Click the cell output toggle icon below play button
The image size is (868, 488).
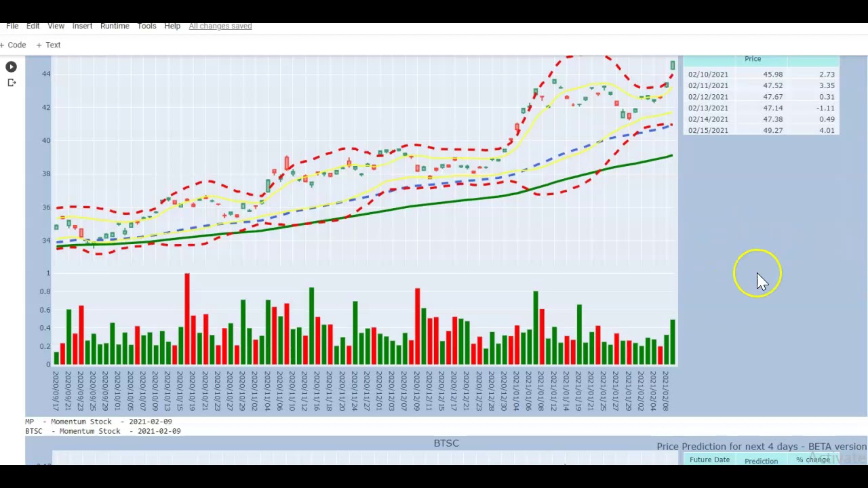tap(12, 83)
